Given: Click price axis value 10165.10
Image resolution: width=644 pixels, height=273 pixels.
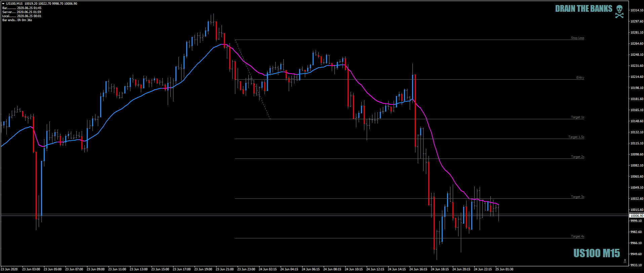Looking at the screenshot, I should point(637,110).
